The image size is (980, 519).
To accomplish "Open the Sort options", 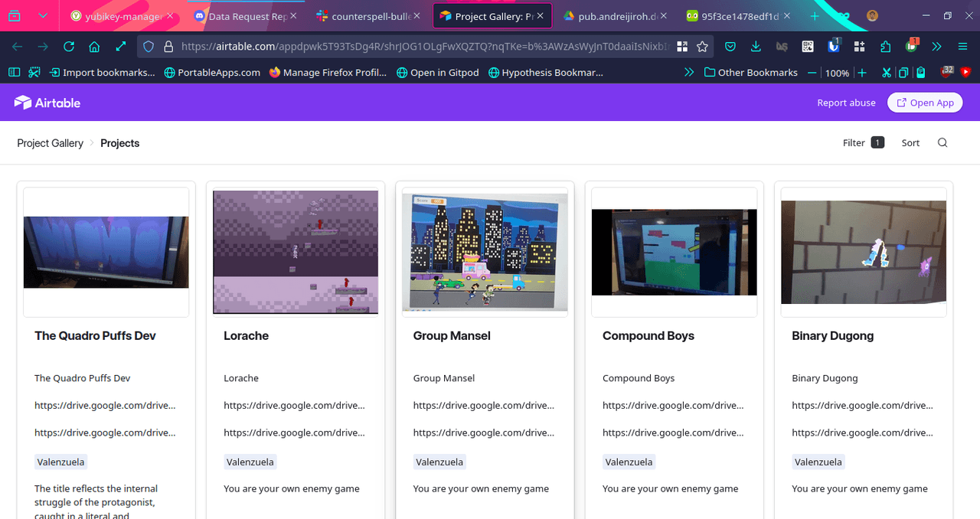I will pos(910,143).
